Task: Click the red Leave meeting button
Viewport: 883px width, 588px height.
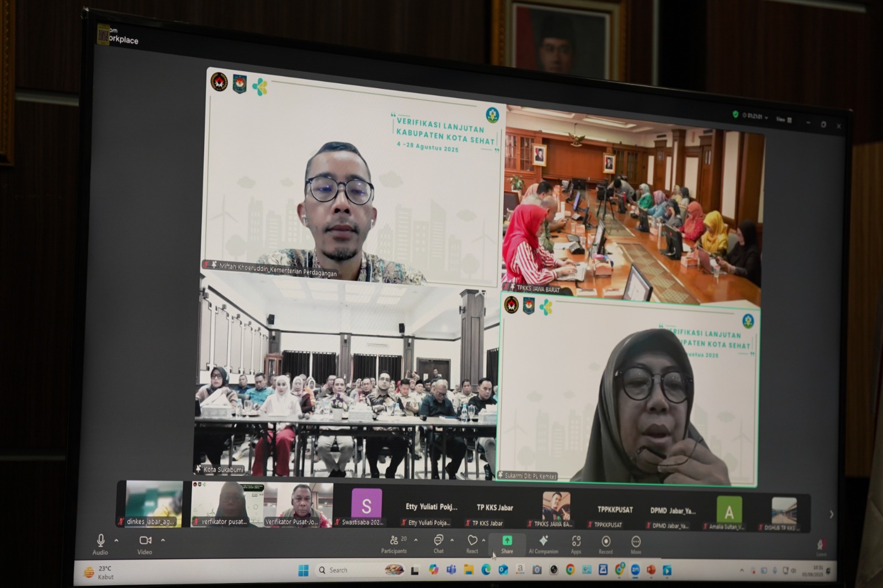Action: (821, 546)
